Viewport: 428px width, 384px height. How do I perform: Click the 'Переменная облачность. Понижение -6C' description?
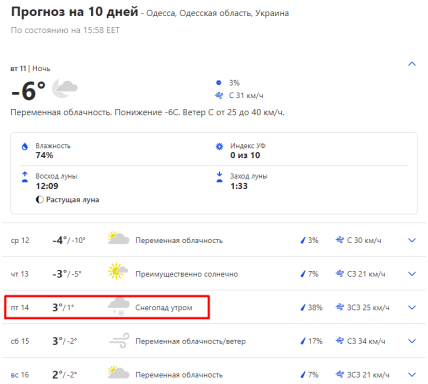tap(96, 112)
